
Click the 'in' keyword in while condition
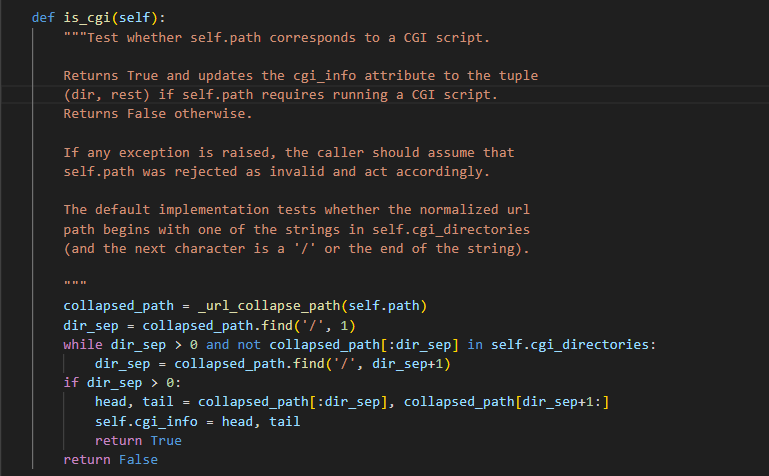(475, 345)
